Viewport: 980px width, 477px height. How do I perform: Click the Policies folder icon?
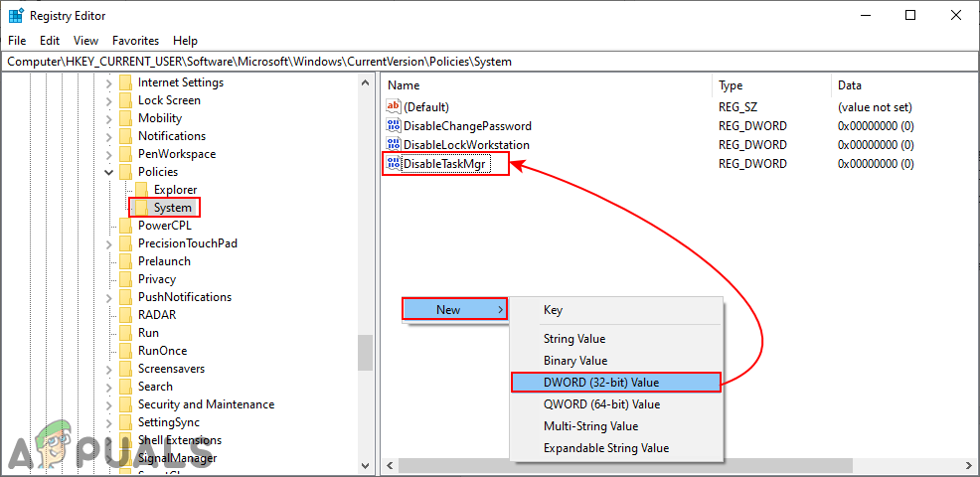coord(125,172)
